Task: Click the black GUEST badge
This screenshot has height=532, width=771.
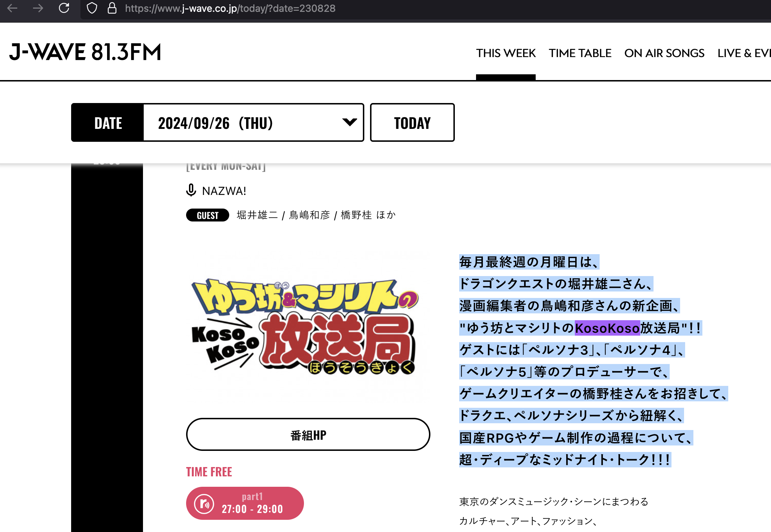Action: (207, 215)
